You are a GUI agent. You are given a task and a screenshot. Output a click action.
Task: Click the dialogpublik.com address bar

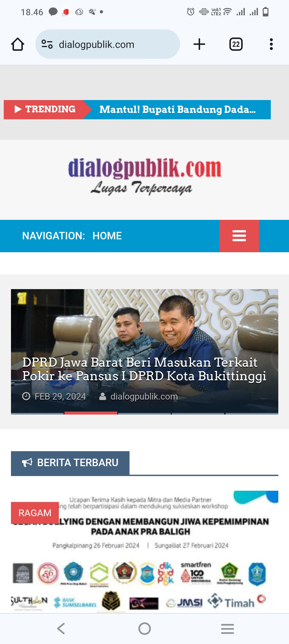[108, 44]
